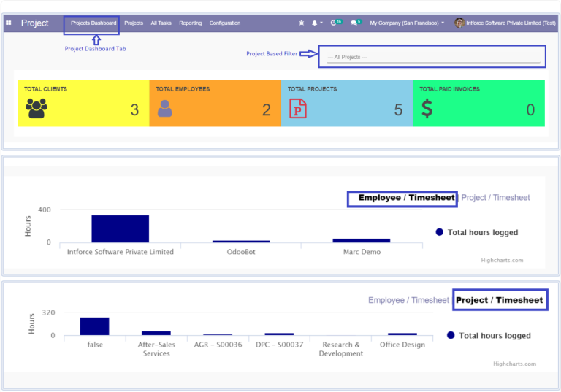561x392 pixels.
Task: Select Project / Timesheet tab in lower chart
Action: 499,301
